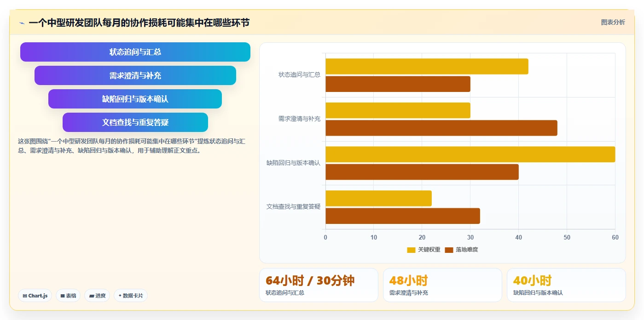Click the chart y-axis label 需求澄清与补充
This screenshot has width=644, height=320.
click(x=299, y=119)
